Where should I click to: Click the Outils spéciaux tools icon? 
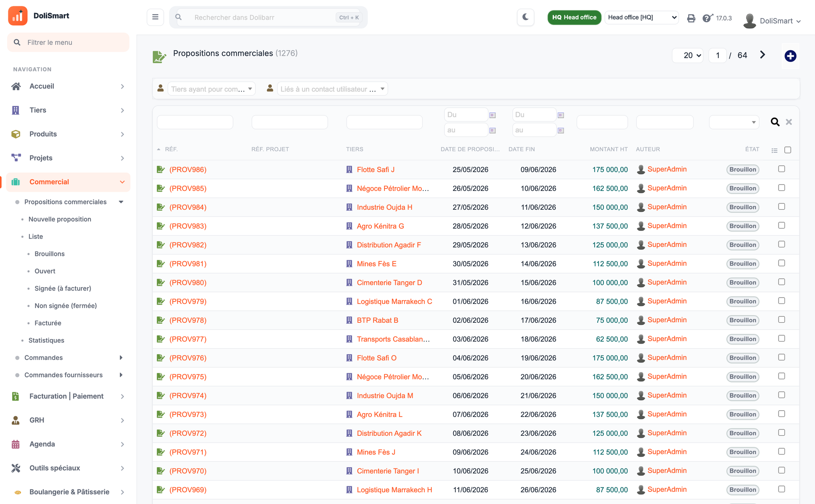(16, 468)
